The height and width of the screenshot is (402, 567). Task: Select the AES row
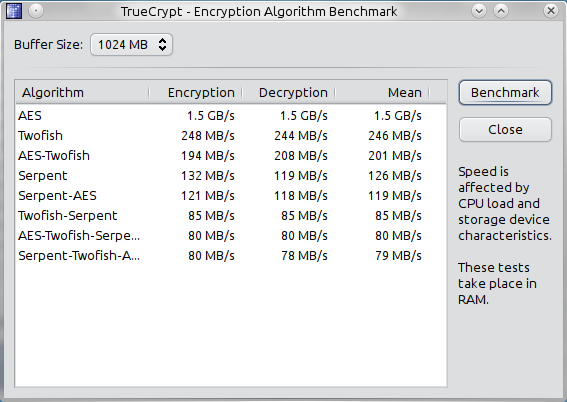click(231, 116)
